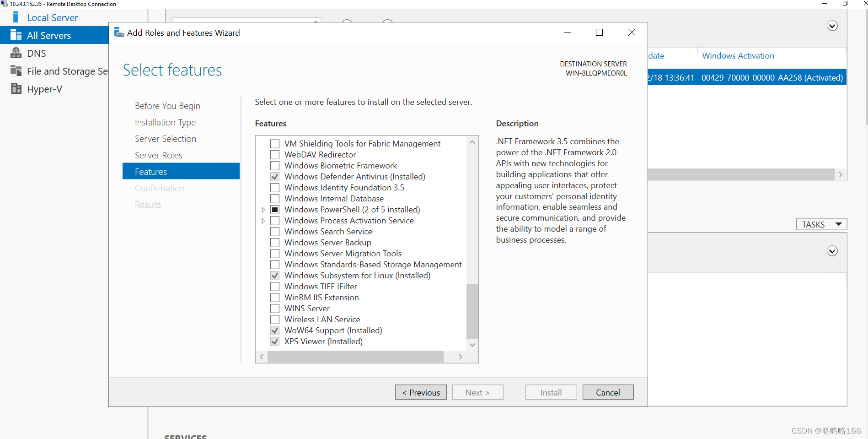Expand Windows Process Activation Service node
868x439 pixels.
(x=263, y=221)
